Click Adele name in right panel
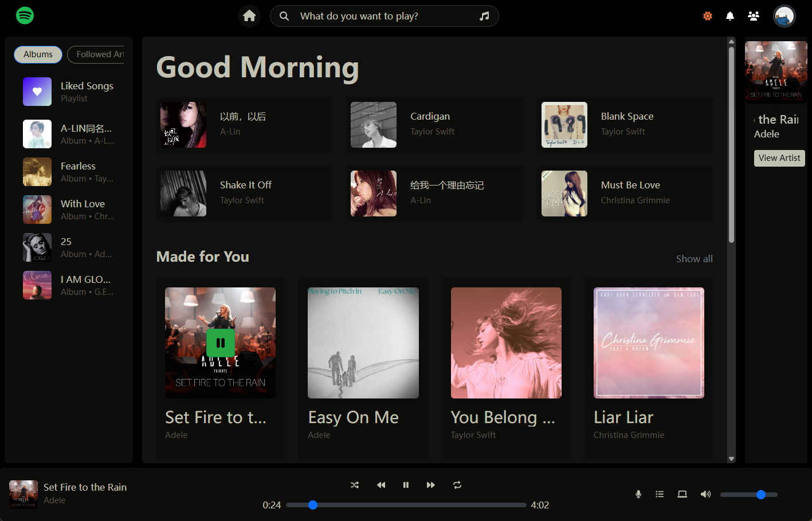The image size is (812, 521). (x=766, y=134)
